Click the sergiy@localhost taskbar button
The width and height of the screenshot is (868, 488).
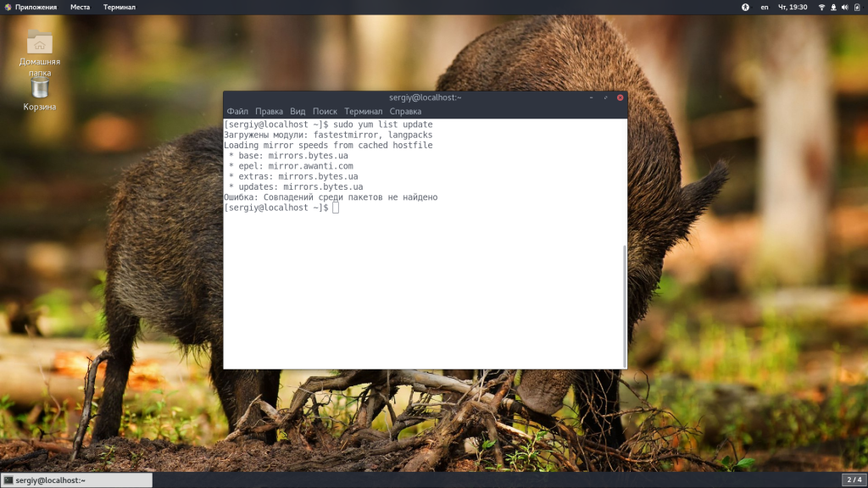76,480
